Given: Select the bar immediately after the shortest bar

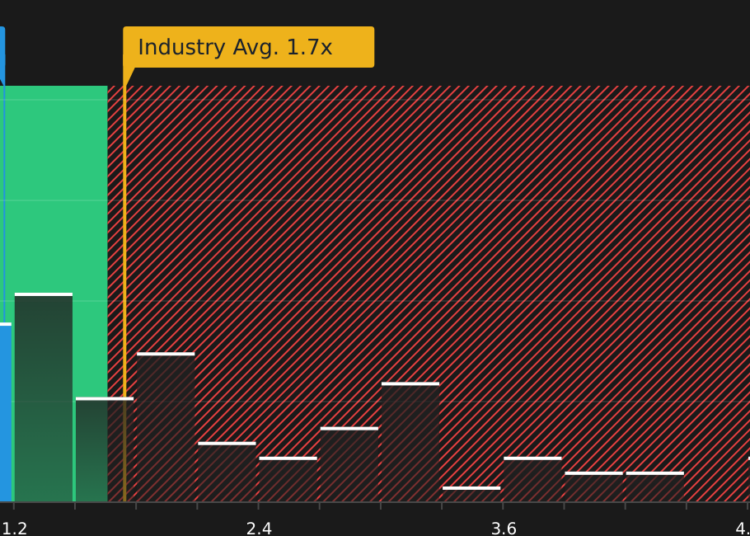Looking at the screenshot, I should 532,479.
